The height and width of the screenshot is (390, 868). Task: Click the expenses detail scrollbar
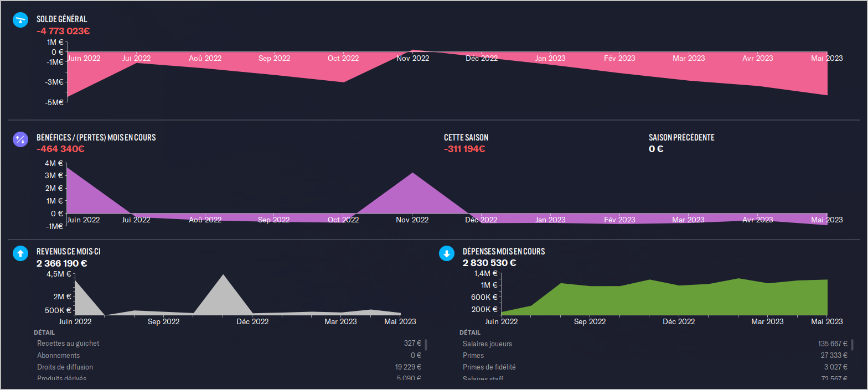[852, 345]
